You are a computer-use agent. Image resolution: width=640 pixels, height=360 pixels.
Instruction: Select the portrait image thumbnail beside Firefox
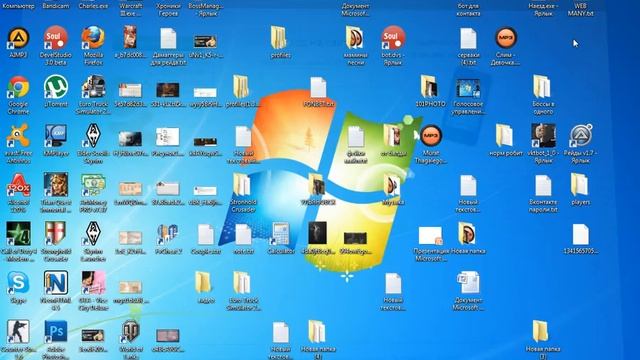click(x=131, y=37)
